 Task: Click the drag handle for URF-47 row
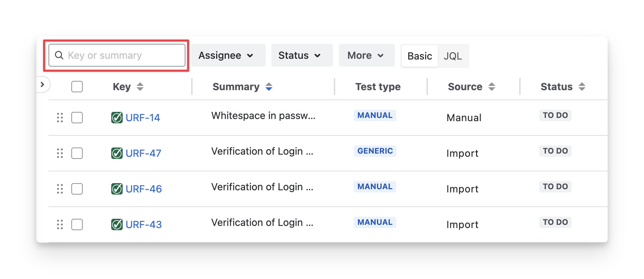60,153
